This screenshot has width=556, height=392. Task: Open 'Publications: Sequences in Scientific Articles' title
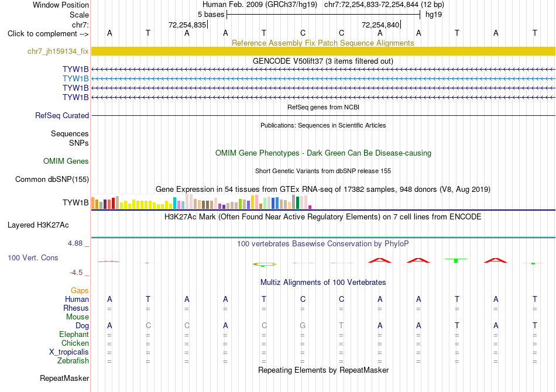tap(323, 125)
